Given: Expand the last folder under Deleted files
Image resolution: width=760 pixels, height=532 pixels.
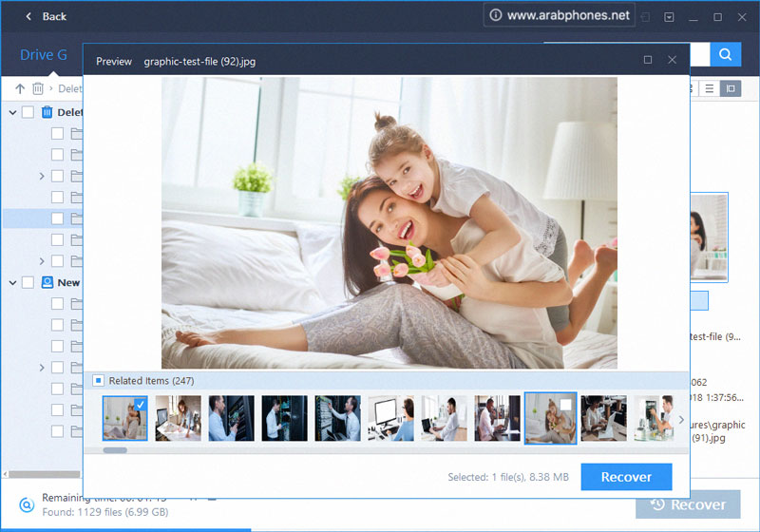Looking at the screenshot, I should [x=42, y=261].
